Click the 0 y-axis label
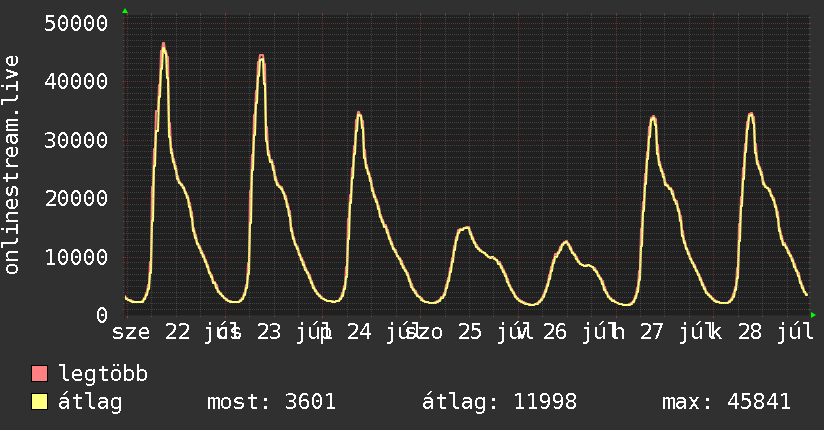Image resolution: width=824 pixels, height=430 pixels. pos(102,315)
